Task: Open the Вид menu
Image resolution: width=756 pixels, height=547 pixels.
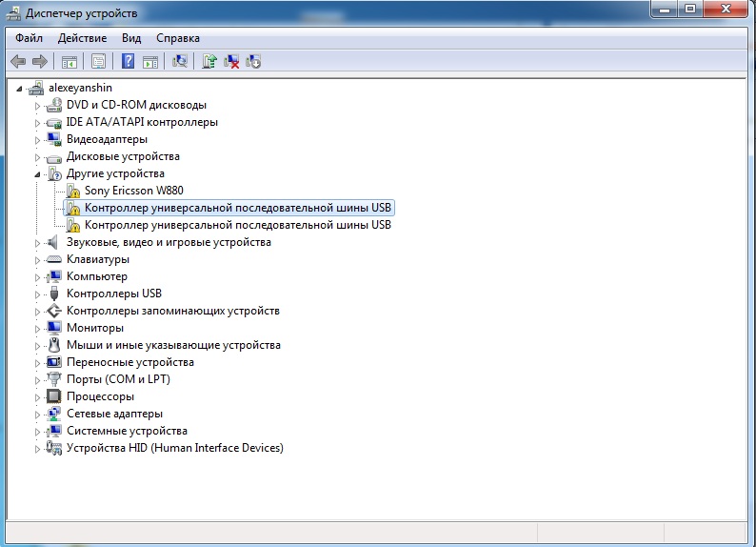Action: click(131, 38)
